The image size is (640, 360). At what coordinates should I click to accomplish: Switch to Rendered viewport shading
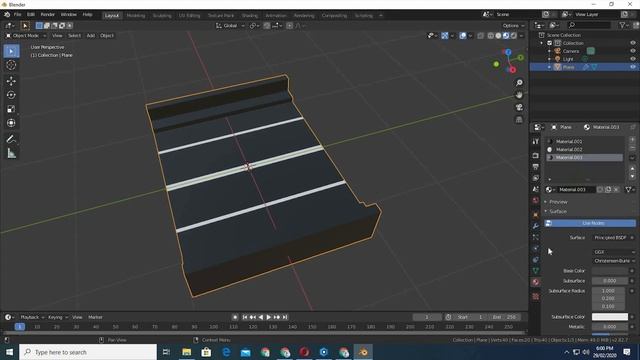point(514,36)
